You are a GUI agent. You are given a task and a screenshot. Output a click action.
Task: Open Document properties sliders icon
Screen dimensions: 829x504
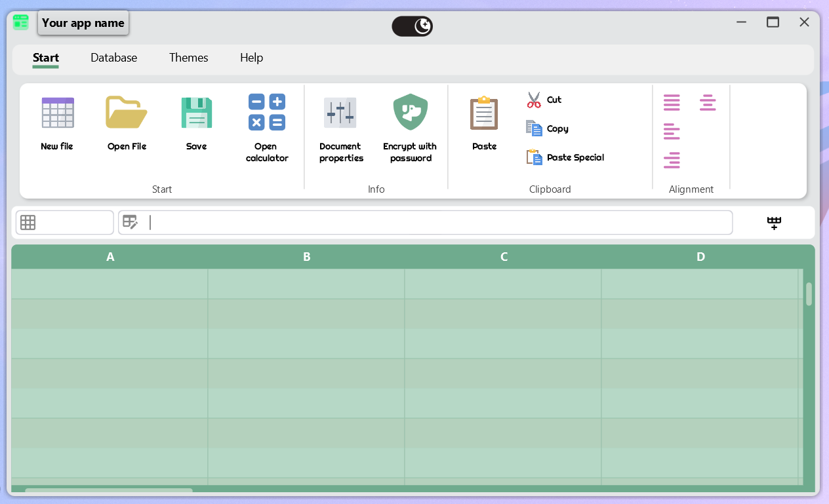coord(340,113)
